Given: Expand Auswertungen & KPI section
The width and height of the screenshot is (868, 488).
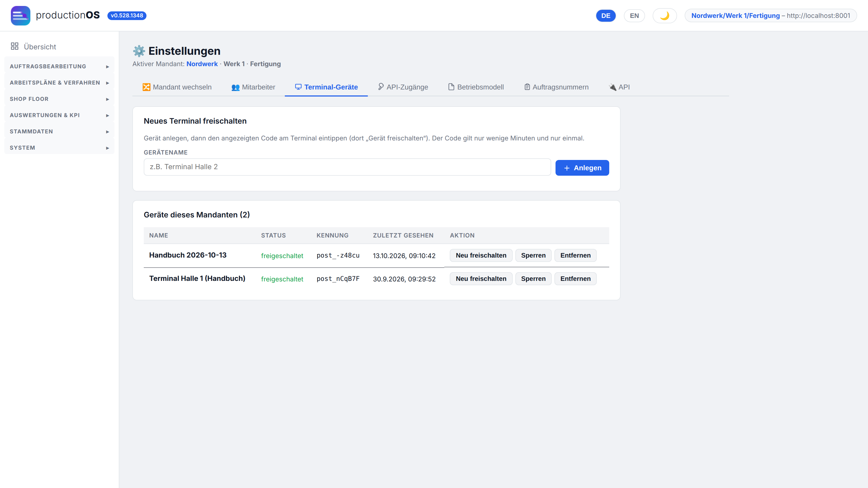Looking at the screenshot, I should (59, 115).
